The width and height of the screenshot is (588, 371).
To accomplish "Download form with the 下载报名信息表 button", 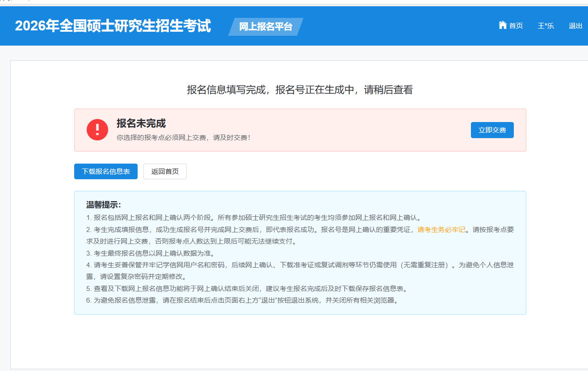I will (106, 171).
